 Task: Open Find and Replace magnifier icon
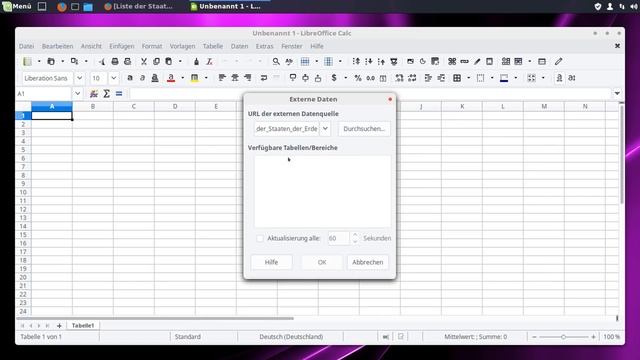276,61
